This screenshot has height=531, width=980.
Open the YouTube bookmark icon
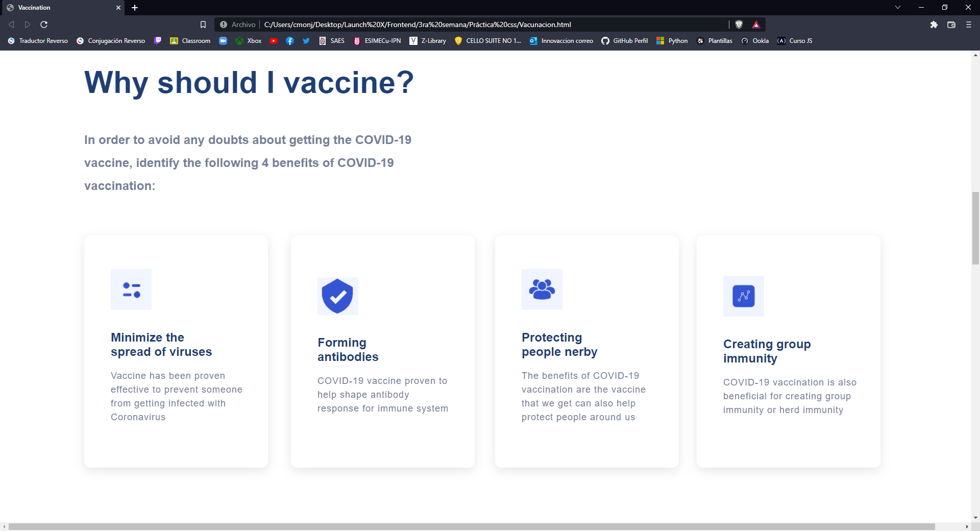coord(274,41)
